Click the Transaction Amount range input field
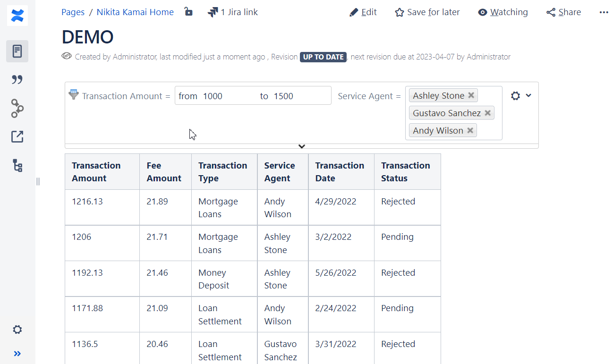This screenshot has width=613, height=364. (x=253, y=96)
